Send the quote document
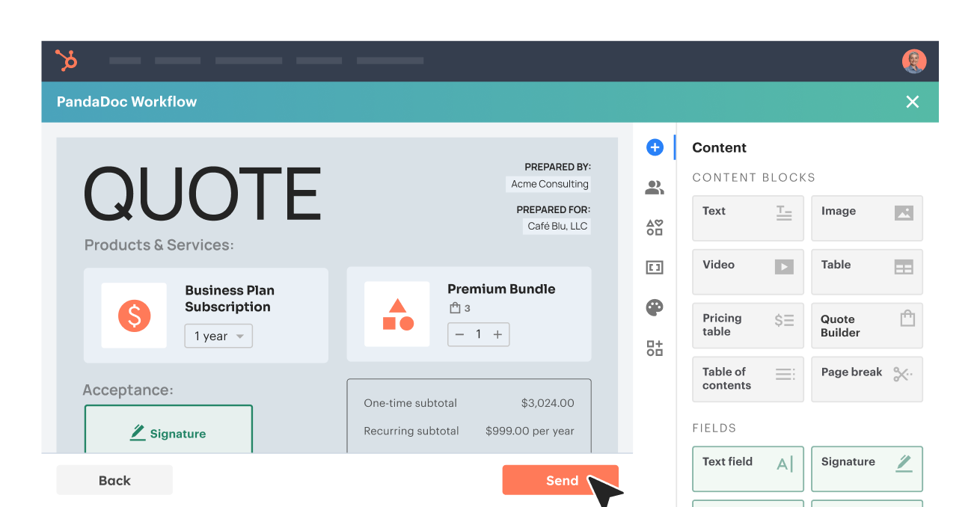 click(x=560, y=480)
